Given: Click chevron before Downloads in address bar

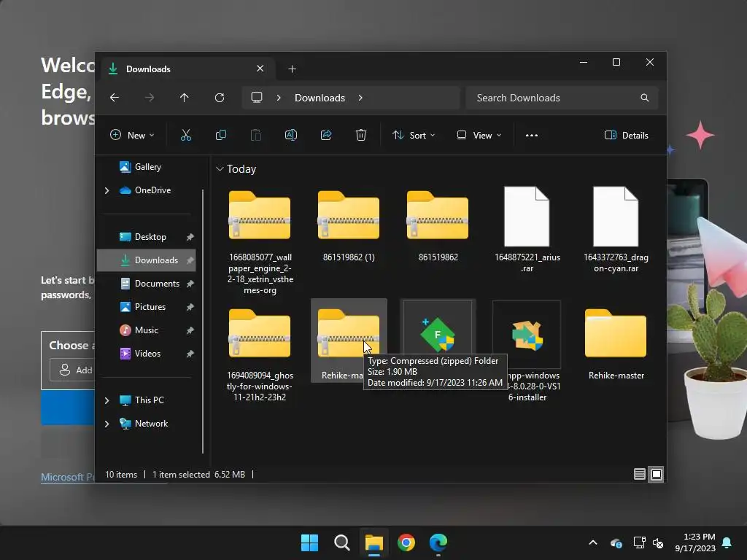Looking at the screenshot, I should (279, 98).
